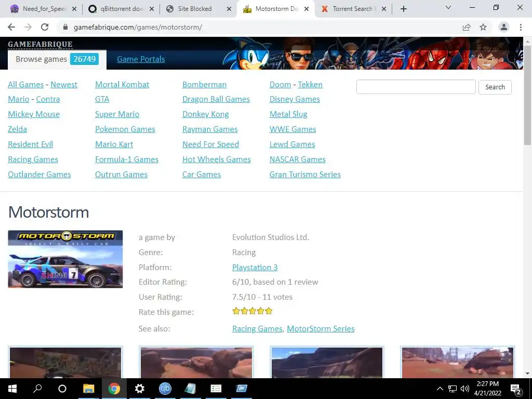The height and width of the screenshot is (399, 532).
Task: Open Cortana from the taskbar
Action: click(x=62, y=389)
